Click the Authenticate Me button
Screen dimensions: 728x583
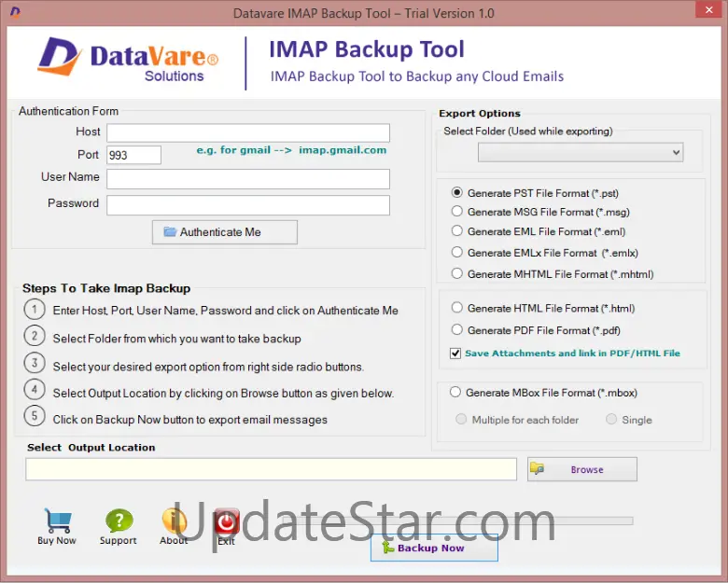tap(225, 232)
